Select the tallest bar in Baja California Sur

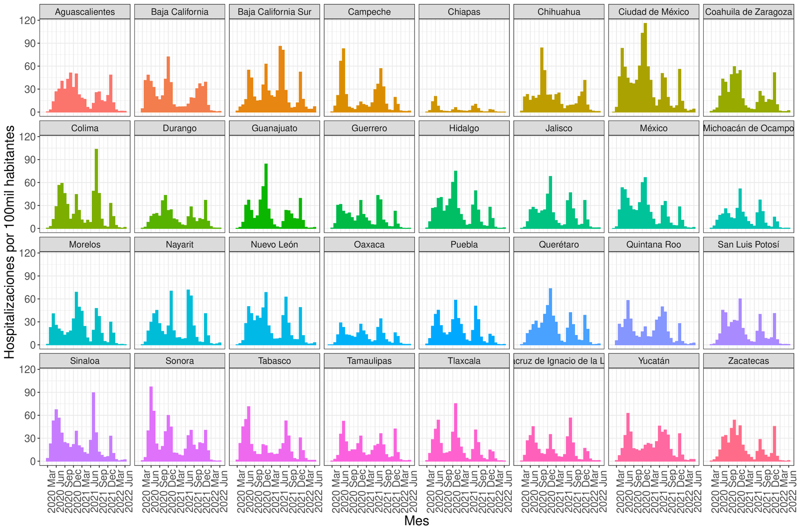point(280,80)
